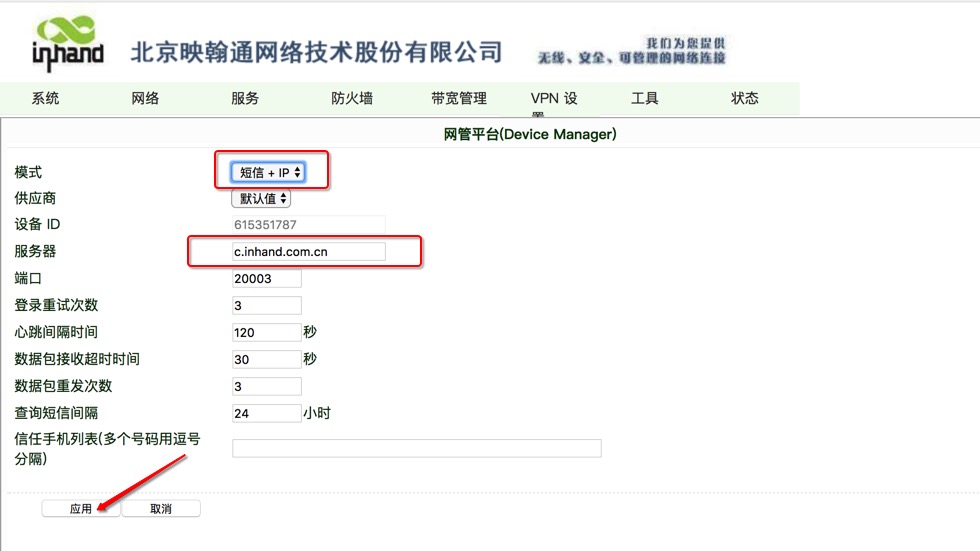Open the 防火墙 menu

click(352, 98)
